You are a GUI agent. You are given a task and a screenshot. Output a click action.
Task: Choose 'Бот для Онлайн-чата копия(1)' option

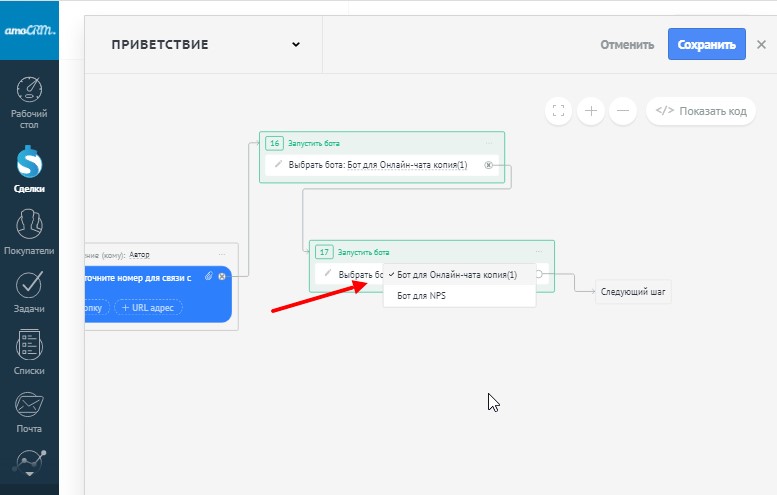click(457, 275)
